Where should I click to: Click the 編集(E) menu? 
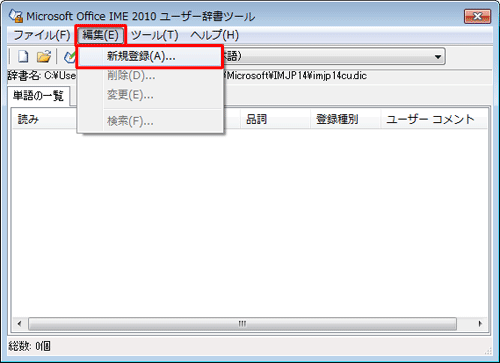[x=100, y=35]
